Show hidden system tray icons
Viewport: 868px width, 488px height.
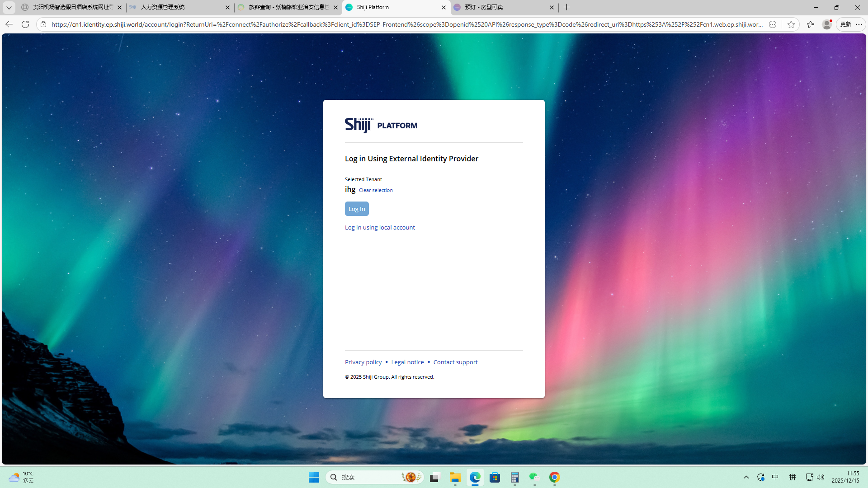pyautogui.click(x=746, y=477)
